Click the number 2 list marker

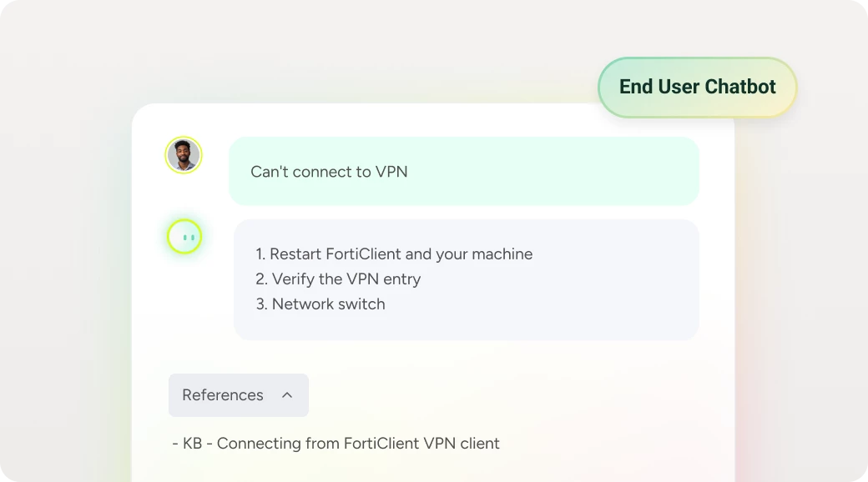pos(261,279)
